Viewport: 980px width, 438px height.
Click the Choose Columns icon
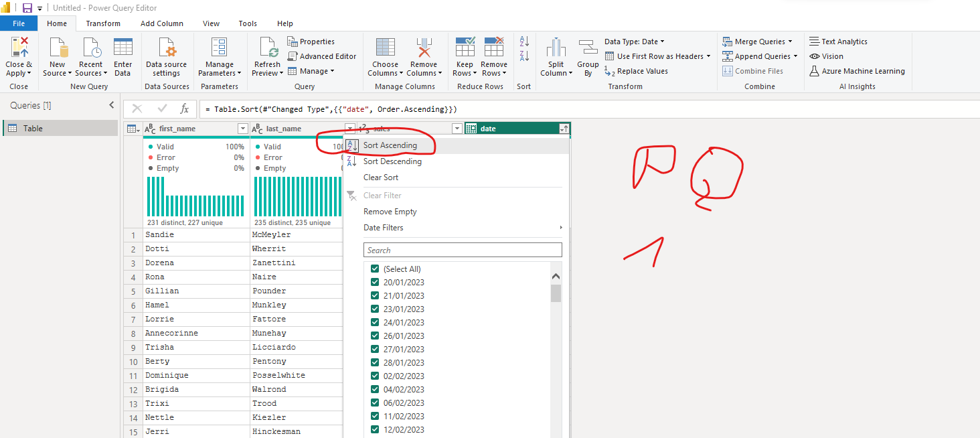385,48
